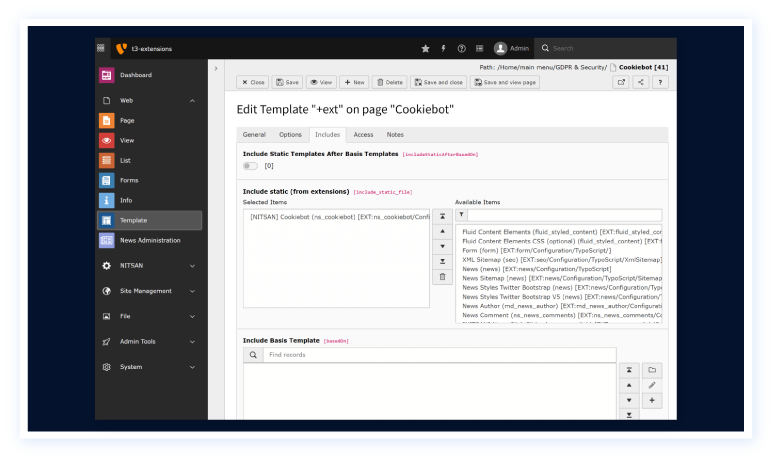Viewport: 770px width, 456px height.
Task: Switch to the Access tab
Action: pyautogui.click(x=363, y=134)
